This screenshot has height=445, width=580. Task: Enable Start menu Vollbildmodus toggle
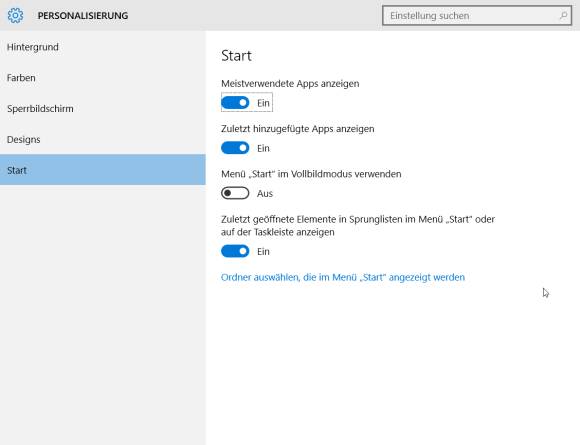[235, 193]
